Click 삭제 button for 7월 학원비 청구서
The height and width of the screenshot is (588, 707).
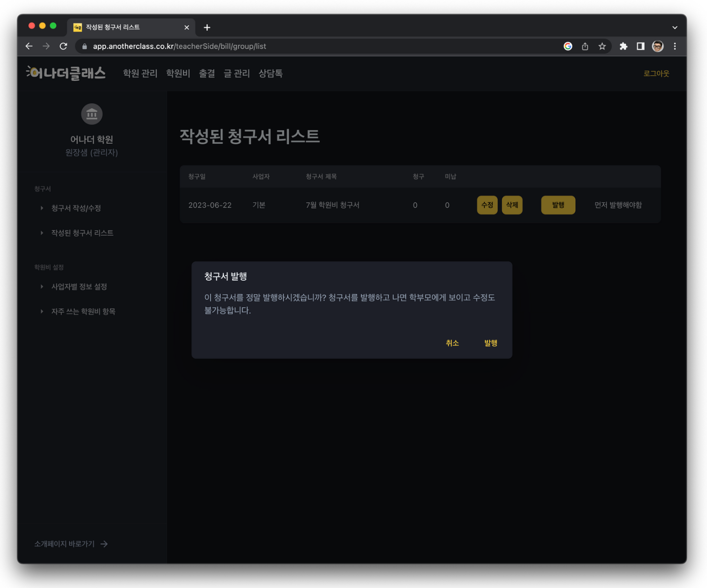click(512, 205)
